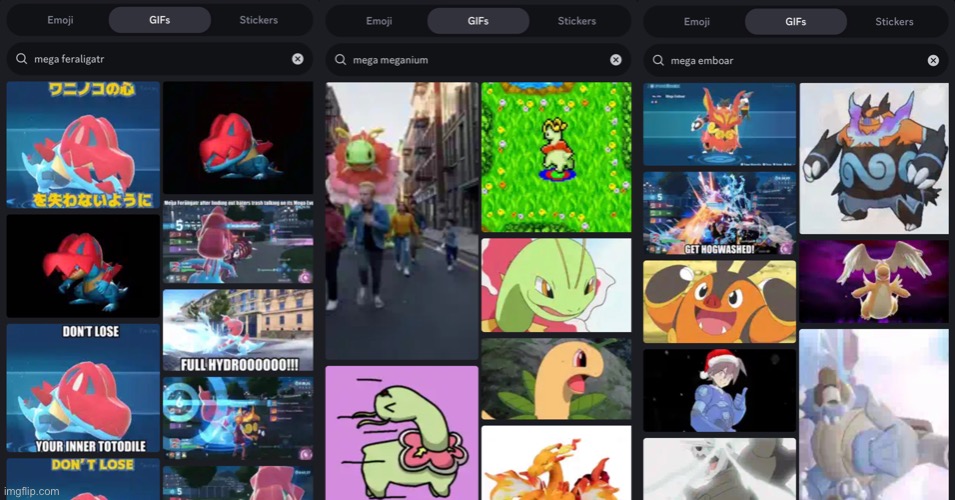
Task: Pick pixel Bayleef on green grass GIF
Action: (x=556, y=157)
